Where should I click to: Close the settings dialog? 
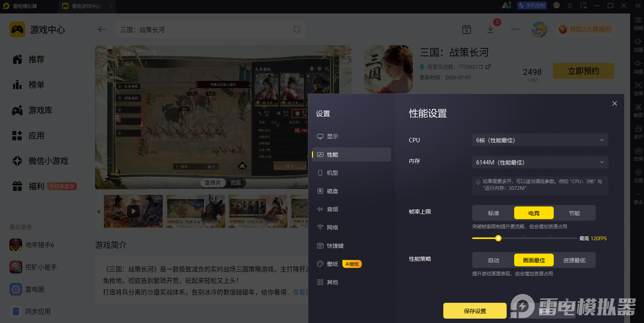point(615,103)
